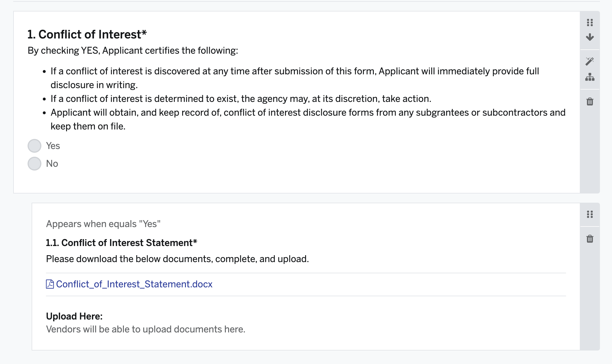Image resolution: width=612 pixels, height=364 pixels.
Task: Click the magic wand icon on question 1
Action: click(x=590, y=61)
